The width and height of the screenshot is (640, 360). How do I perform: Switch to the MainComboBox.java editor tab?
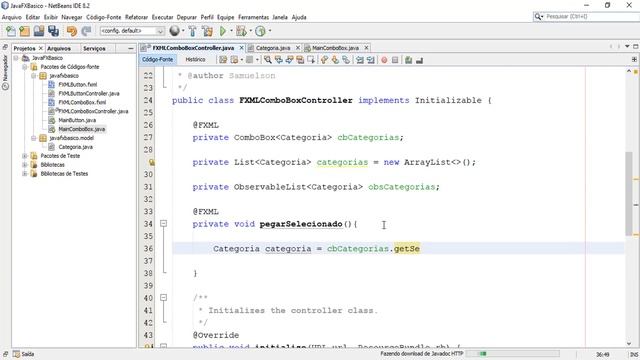[x=335, y=48]
